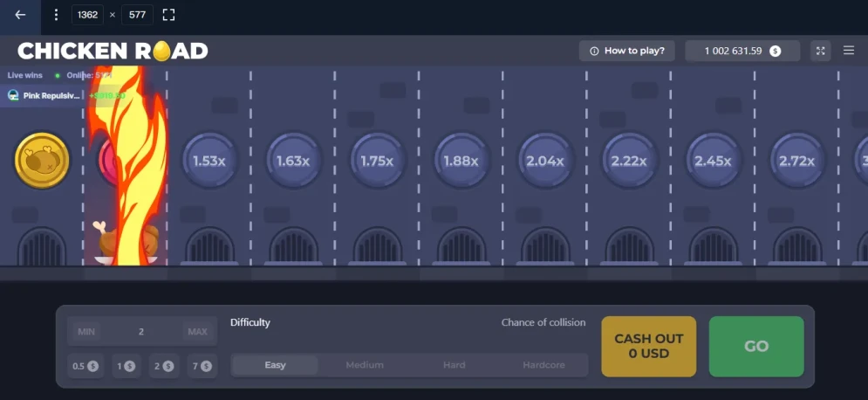
Task: Click the 2.72x multiplier tile
Action: click(797, 161)
